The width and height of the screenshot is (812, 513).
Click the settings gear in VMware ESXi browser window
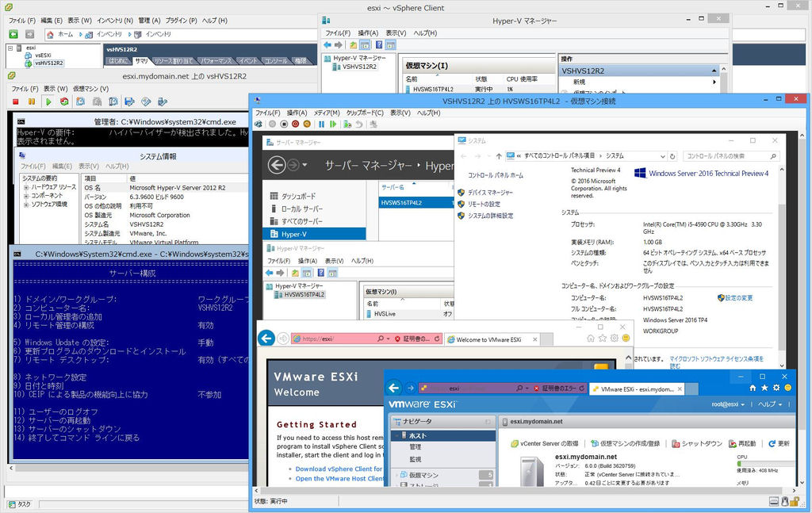(x=776, y=388)
